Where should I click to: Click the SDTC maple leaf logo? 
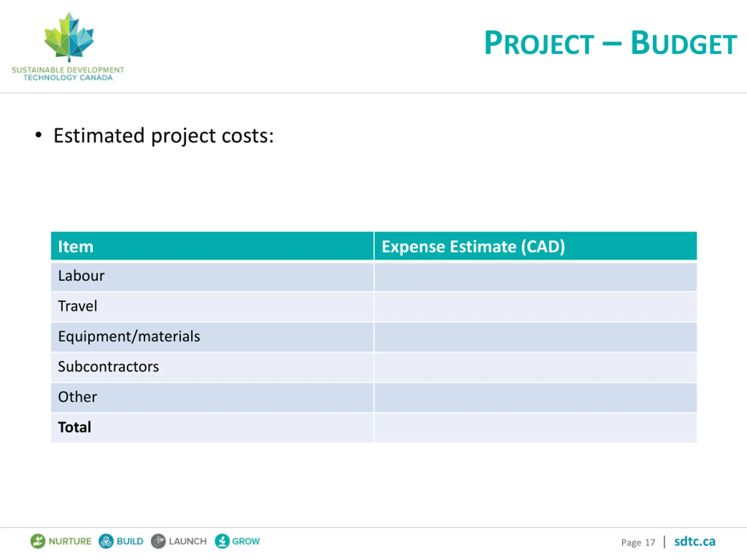tap(69, 37)
